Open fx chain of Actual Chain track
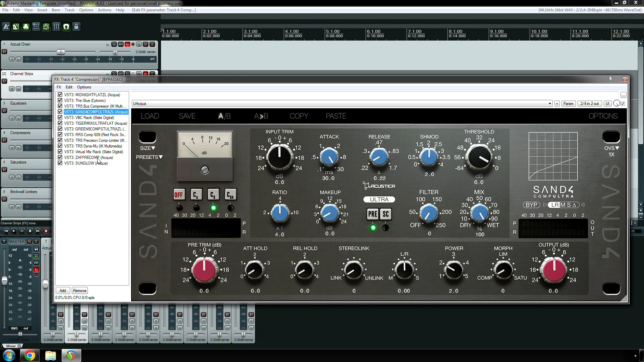 pos(127,44)
